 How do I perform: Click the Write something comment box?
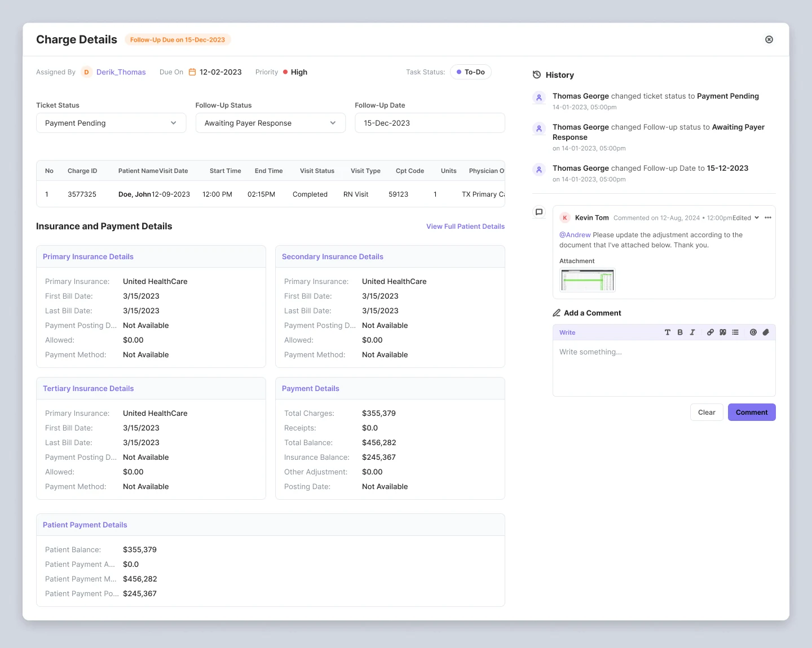click(x=664, y=368)
